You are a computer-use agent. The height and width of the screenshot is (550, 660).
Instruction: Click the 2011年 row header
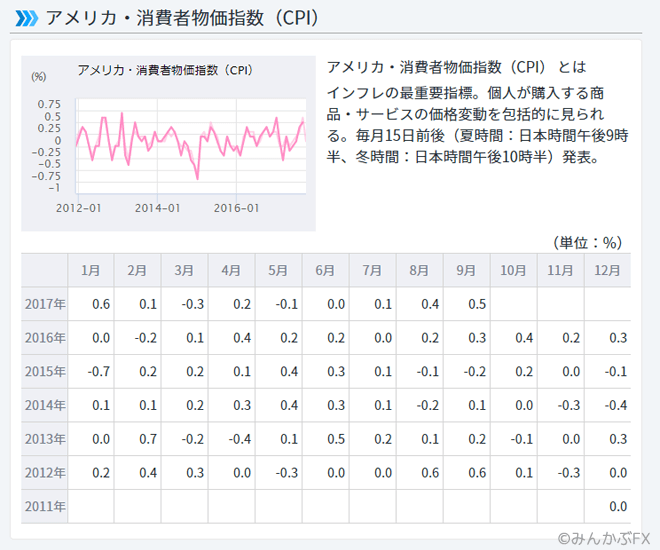point(45,506)
